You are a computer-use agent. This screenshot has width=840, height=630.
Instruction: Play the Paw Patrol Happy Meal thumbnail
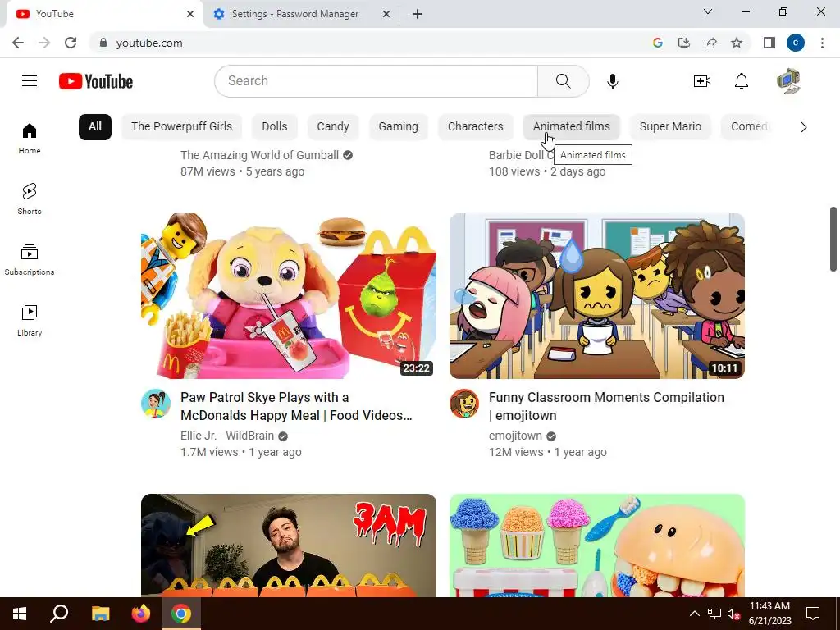click(288, 295)
